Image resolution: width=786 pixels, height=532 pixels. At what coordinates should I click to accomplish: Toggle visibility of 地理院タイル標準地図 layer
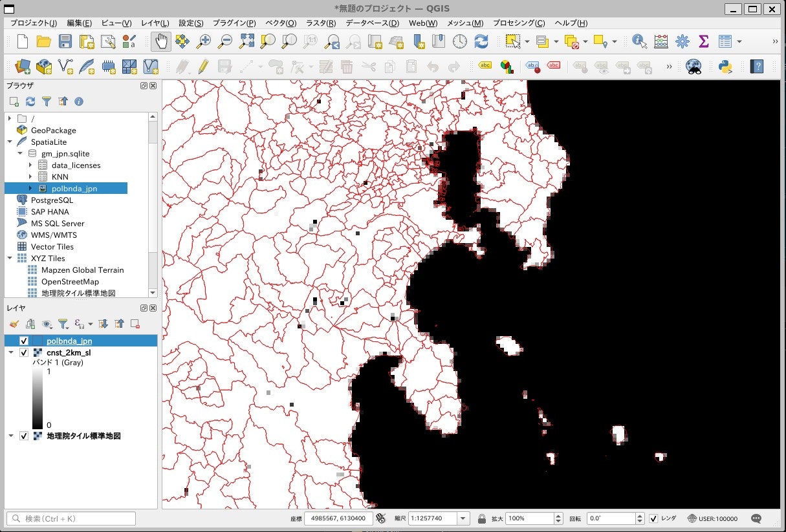(x=24, y=436)
